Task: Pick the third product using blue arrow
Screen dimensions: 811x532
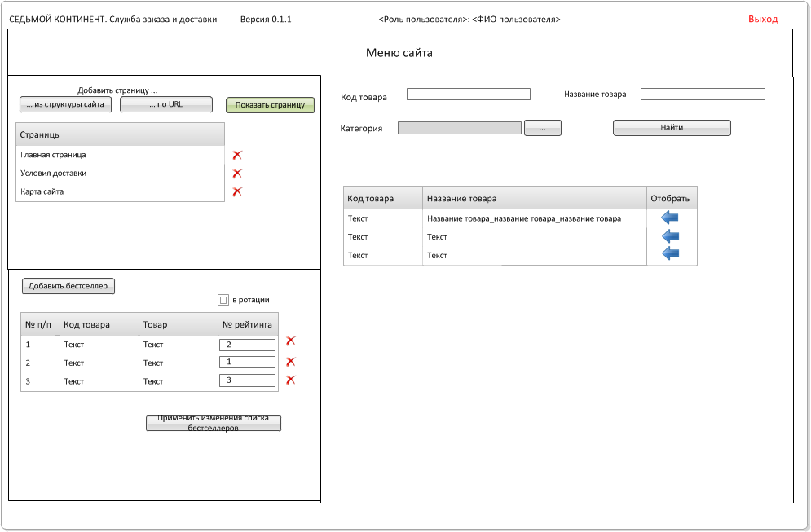Action: 669,254
